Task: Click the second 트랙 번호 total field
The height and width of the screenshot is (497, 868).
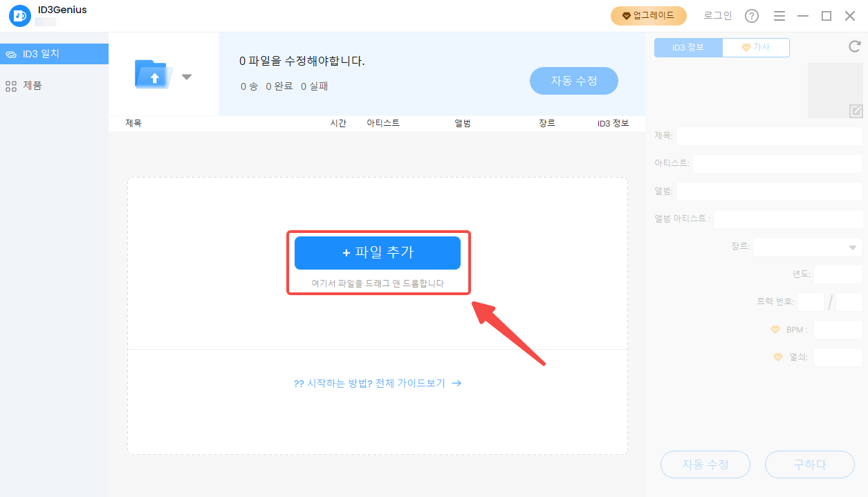Action: coord(849,302)
